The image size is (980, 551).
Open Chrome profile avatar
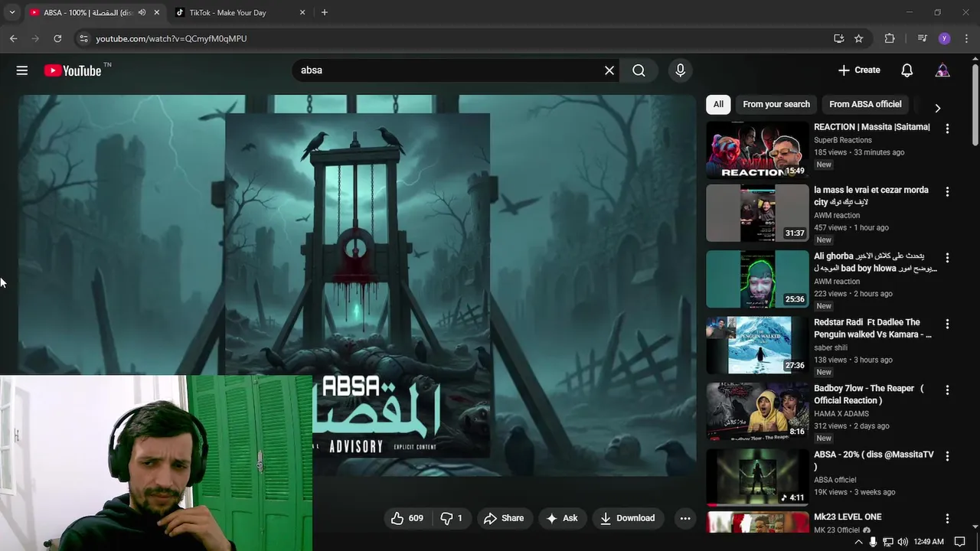point(945,38)
